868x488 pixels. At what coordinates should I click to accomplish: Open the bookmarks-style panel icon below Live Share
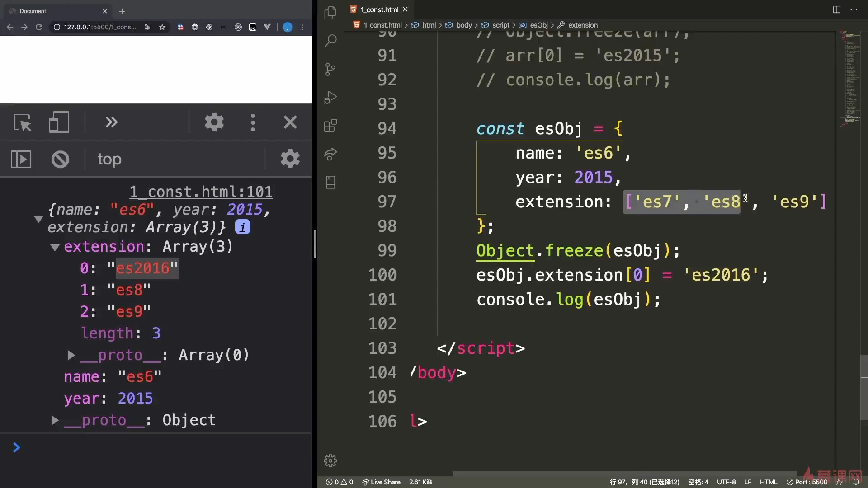pyautogui.click(x=330, y=182)
